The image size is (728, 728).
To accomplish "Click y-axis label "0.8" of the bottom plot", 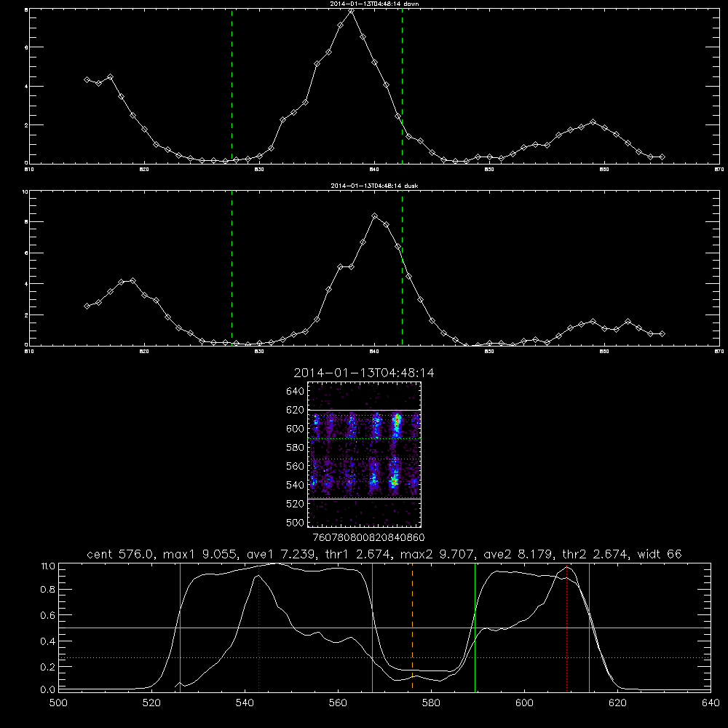I will 48,590.
